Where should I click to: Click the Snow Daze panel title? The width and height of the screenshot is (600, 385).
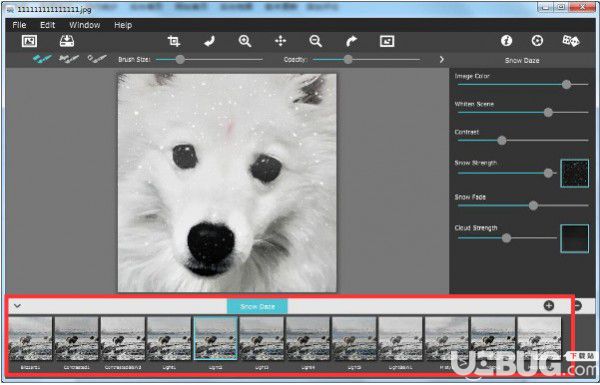522,60
